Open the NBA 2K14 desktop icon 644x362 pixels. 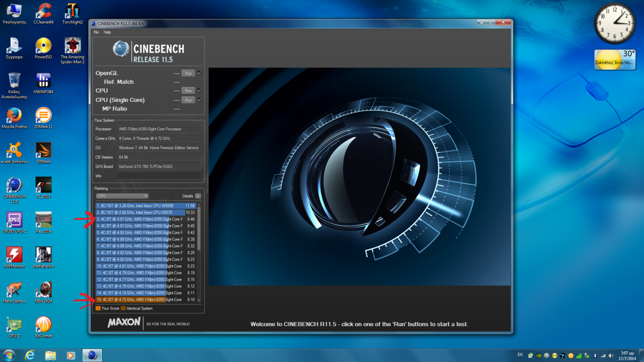pos(43,293)
